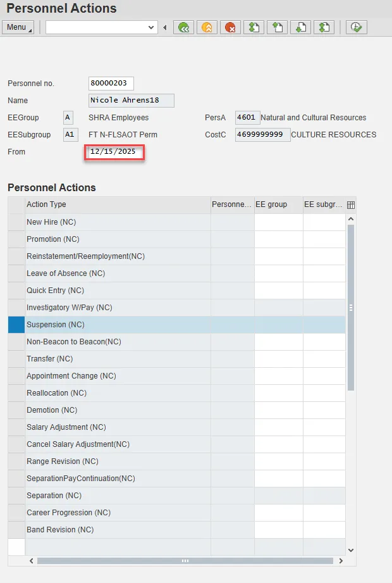Click the green Back toolbar icon
This screenshot has height=583, width=392.
pos(184,27)
